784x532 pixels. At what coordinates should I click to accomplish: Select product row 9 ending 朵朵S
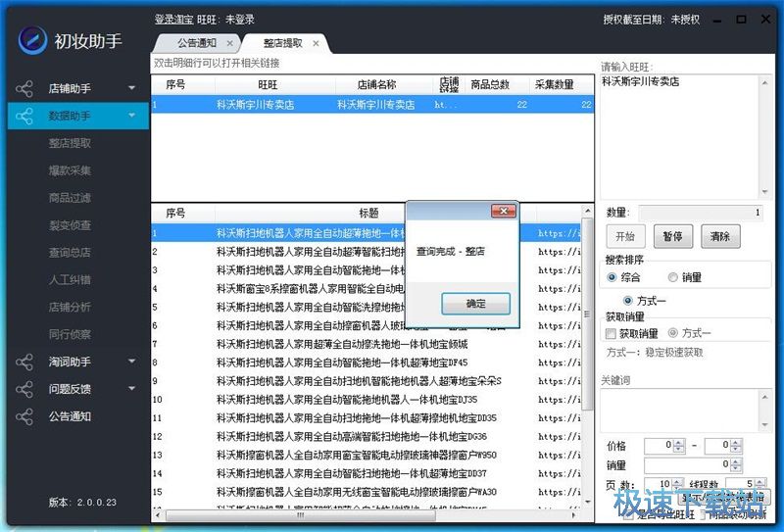coord(367,381)
